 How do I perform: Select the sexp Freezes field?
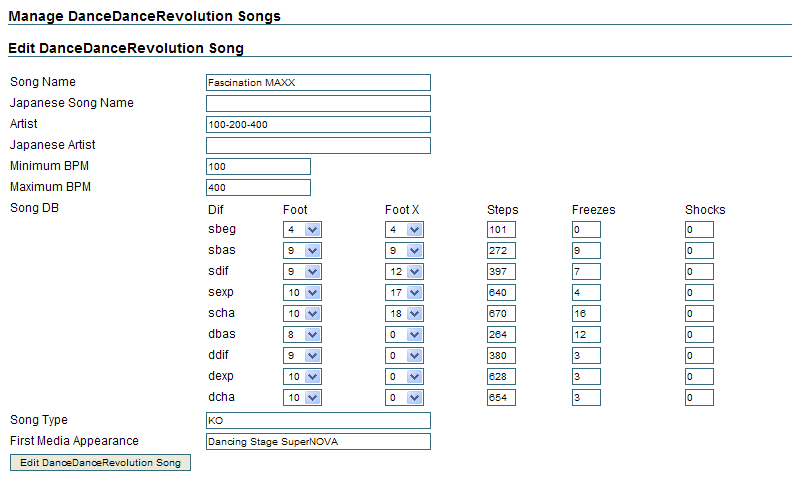pyautogui.click(x=586, y=292)
